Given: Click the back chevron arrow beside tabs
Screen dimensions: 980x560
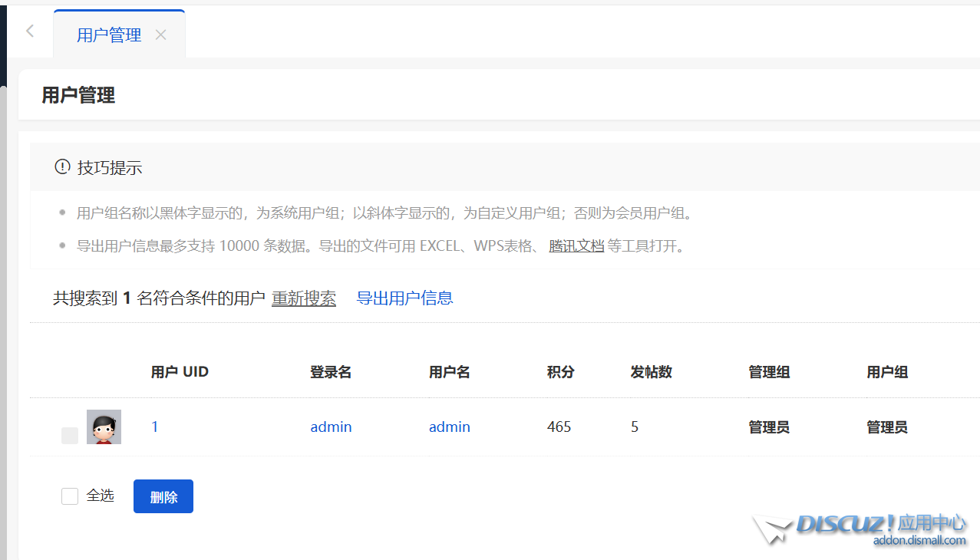Looking at the screenshot, I should click(30, 31).
